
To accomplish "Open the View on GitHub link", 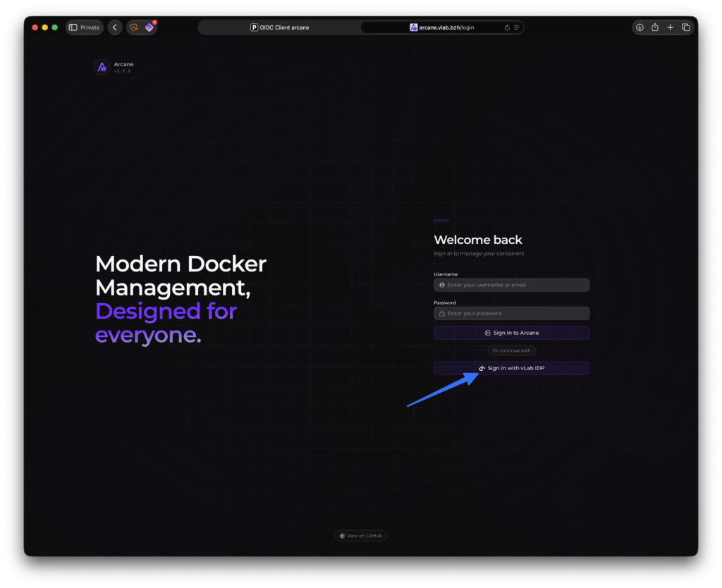I will click(x=361, y=536).
